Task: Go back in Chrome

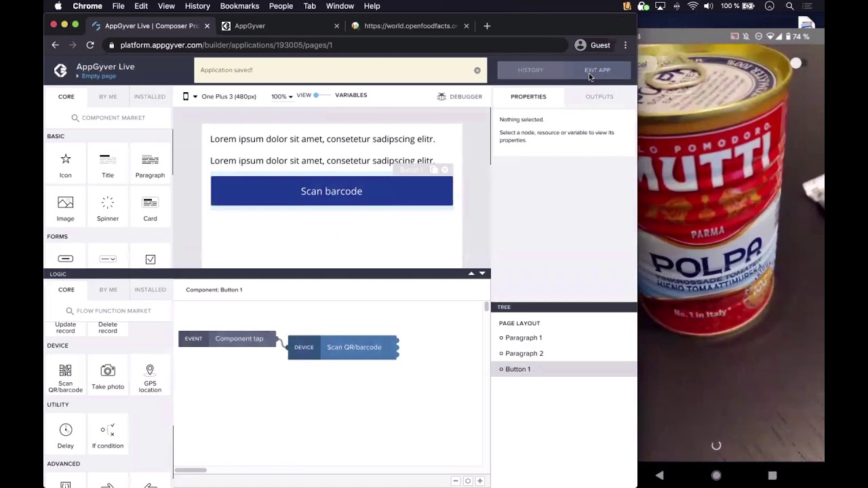Action: (x=56, y=45)
